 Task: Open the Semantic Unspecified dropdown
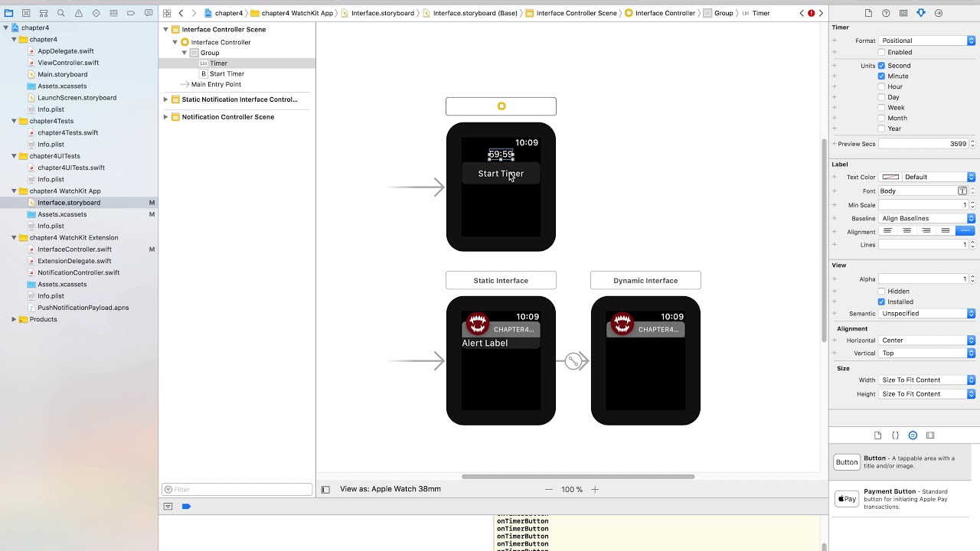coord(926,314)
